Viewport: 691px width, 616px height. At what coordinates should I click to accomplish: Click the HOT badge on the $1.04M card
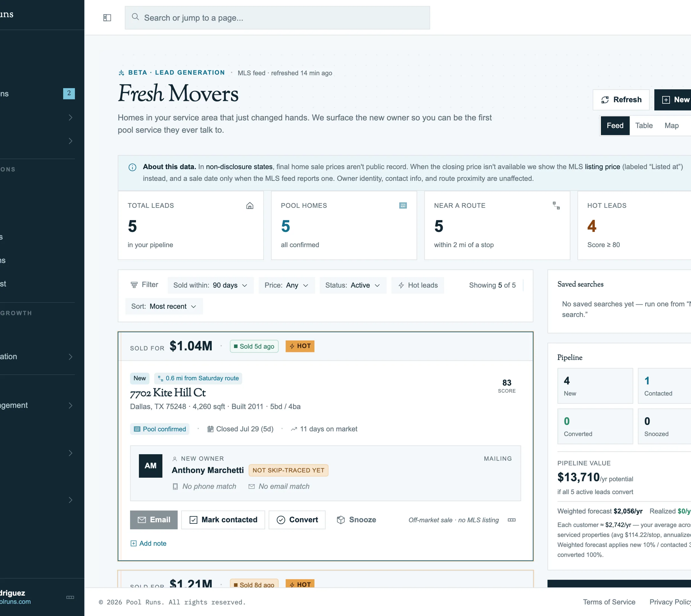pyautogui.click(x=300, y=346)
